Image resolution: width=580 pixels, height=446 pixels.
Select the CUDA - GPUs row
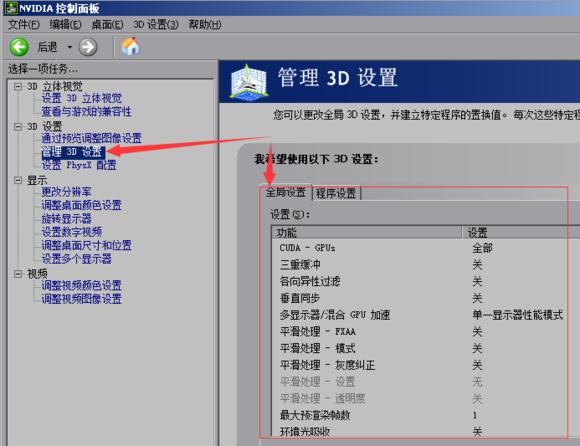point(426,248)
